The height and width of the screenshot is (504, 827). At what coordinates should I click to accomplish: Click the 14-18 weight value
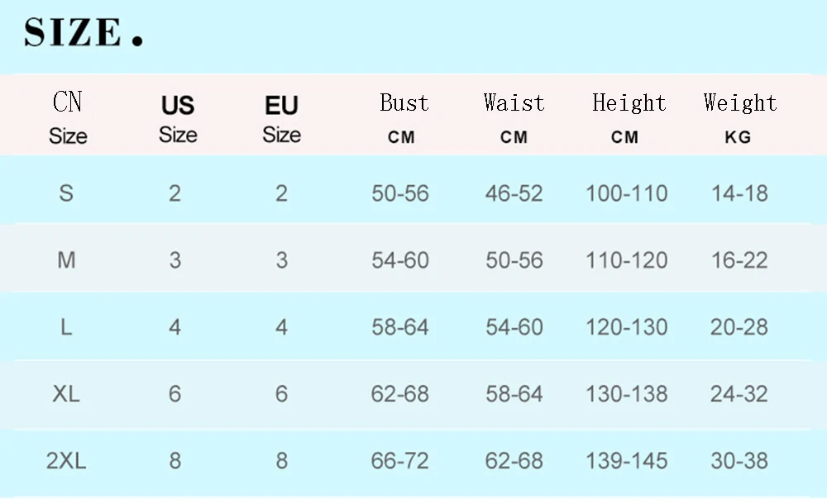pyautogui.click(x=739, y=193)
